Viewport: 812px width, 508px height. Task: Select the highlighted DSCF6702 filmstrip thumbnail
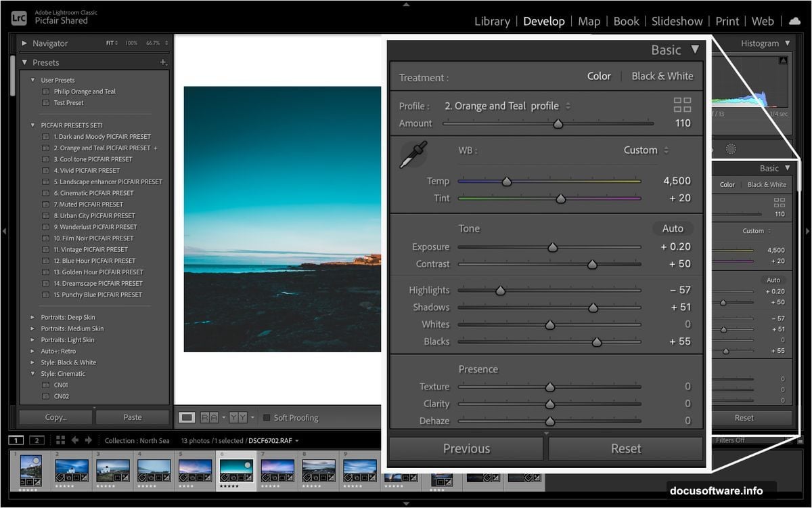pos(235,469)
